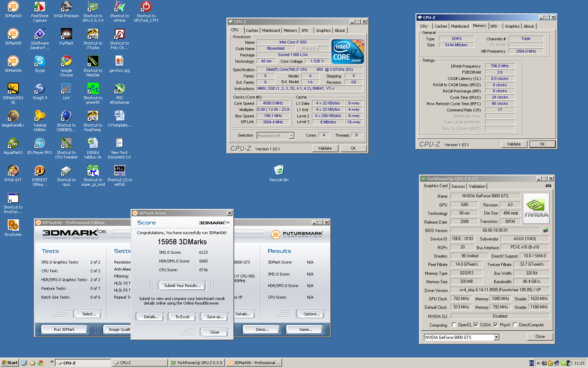Launch Skype from the desktop
The height and width of the screenshot is (368, 588).
40,64
